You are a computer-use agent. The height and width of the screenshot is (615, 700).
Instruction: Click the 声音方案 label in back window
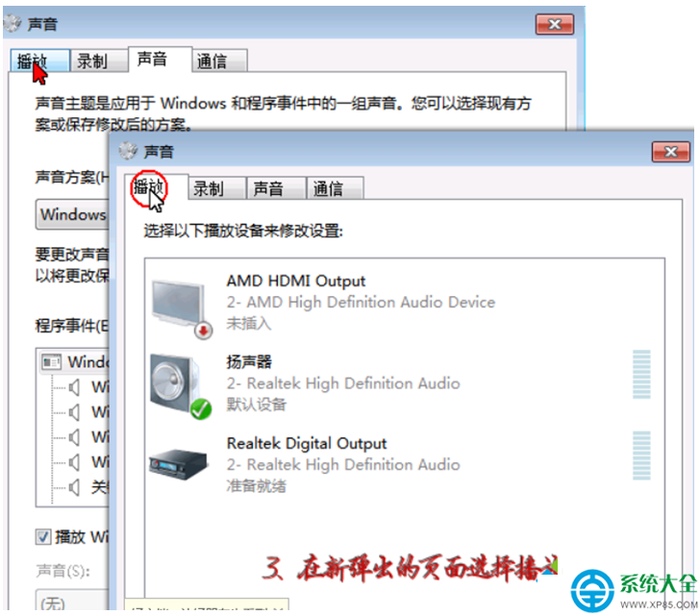coord(72,177)
